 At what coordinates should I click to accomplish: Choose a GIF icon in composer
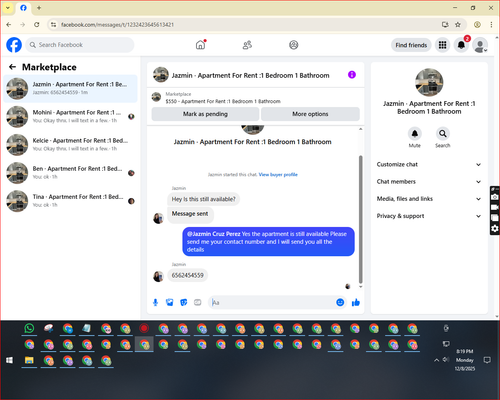click(x=198, y=302)
